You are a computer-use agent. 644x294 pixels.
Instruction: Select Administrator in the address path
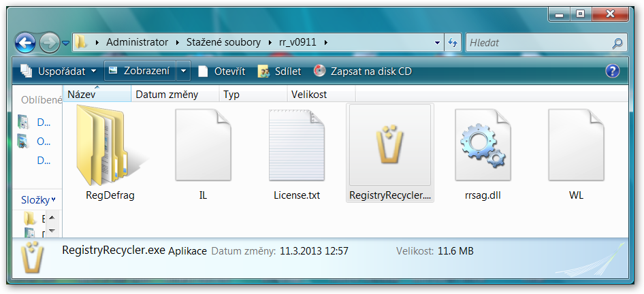[x=138, y=42]
